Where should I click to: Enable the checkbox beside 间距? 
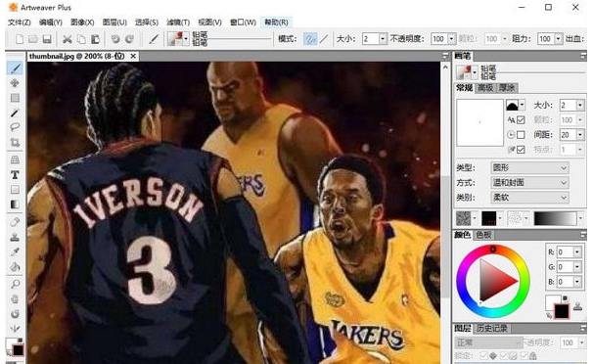tap(521, 135)
